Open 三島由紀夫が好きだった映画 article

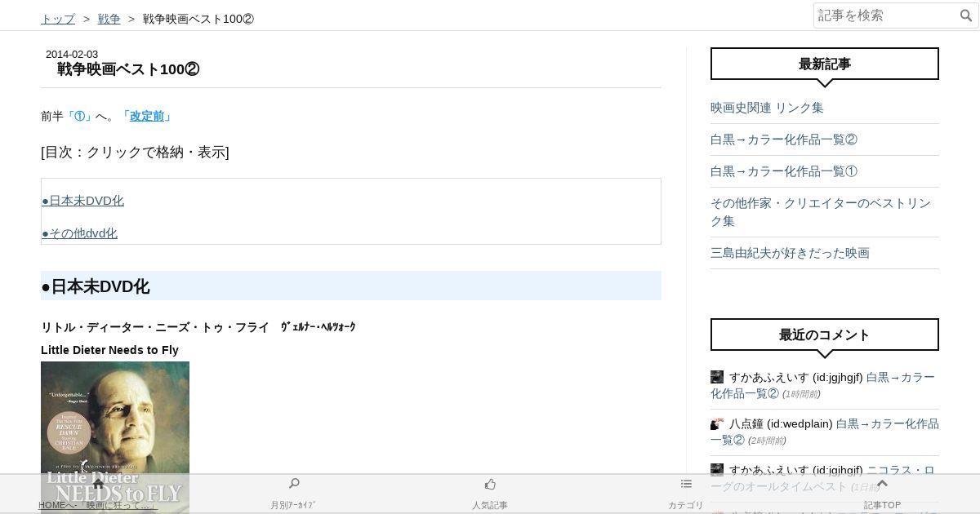[790, 253]
